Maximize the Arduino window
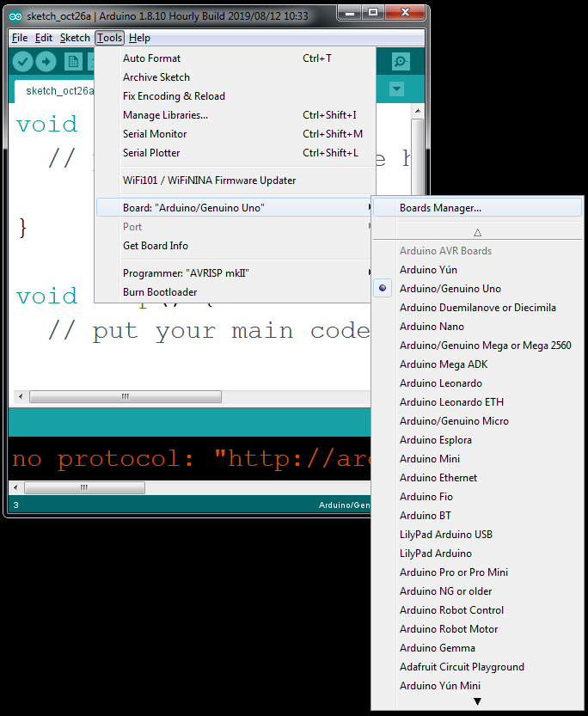The width and height of the screenshot is (588, 716). tap(373, 13)
